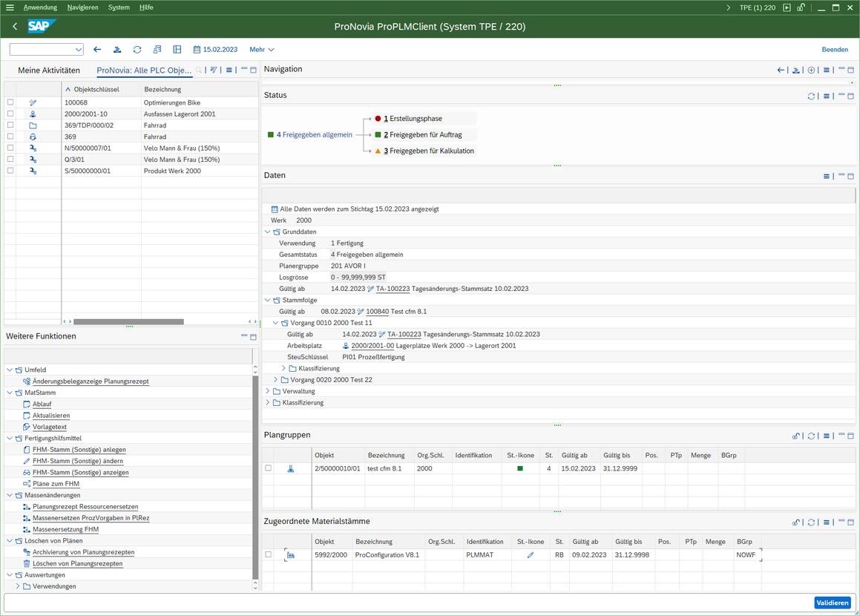Click the material icon of row 5992/2000
Screen dimensions: 860x616
pos(291,555)
